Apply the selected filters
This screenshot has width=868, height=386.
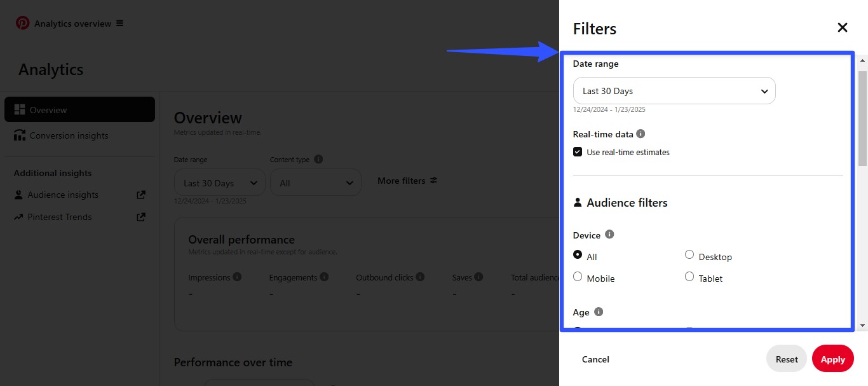click(832, 358)
